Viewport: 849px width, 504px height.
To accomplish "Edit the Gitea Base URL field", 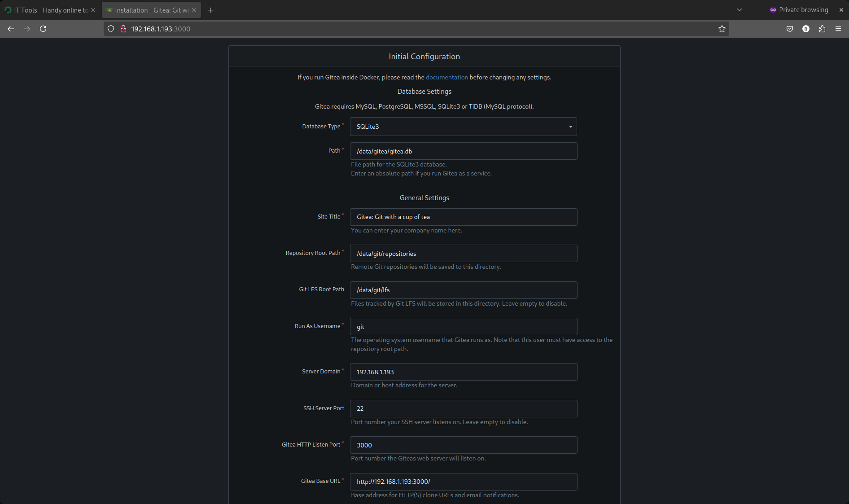I will point(463,482).
